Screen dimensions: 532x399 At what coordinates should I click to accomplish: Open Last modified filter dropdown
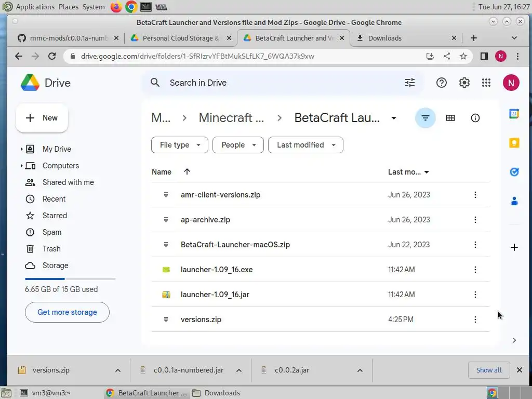[305, 145]
